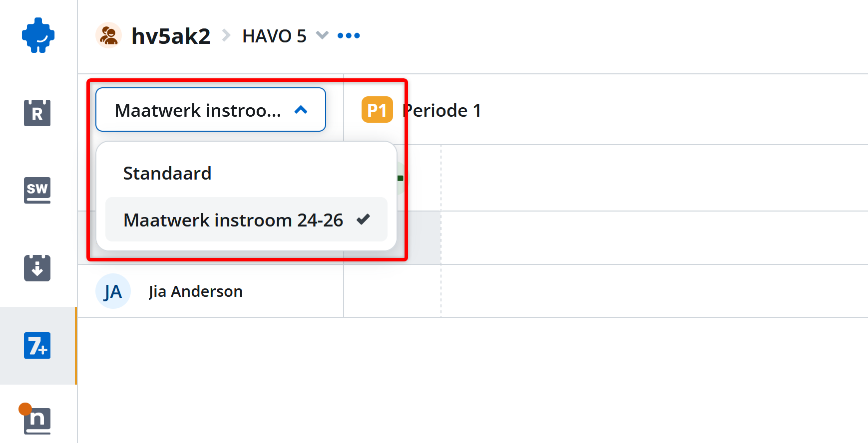
Task: Expand the HAVO 5 chevron dropdown
Action: [322, 35]
